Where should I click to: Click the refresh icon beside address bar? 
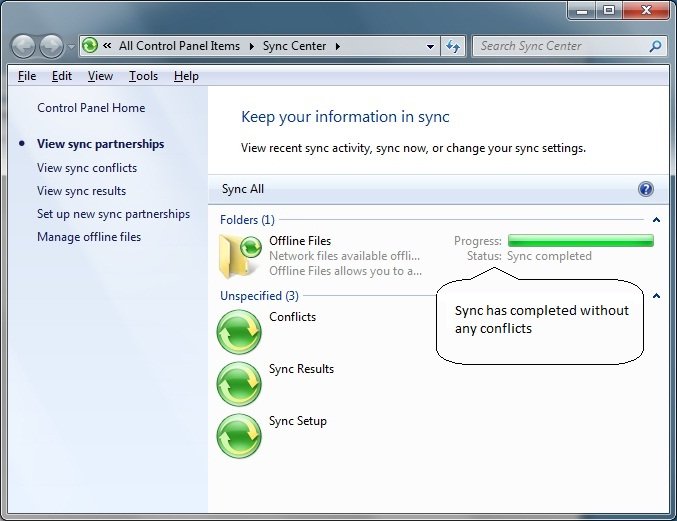point(453,46)
